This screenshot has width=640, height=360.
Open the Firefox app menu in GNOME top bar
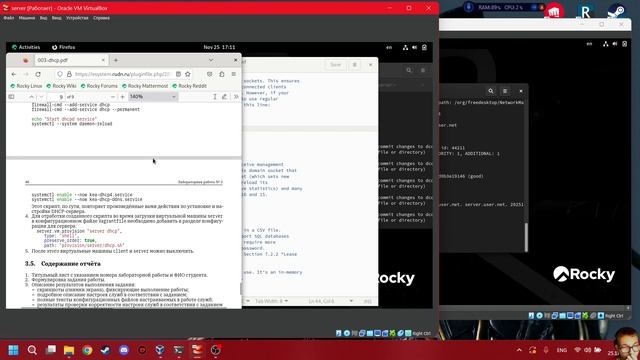click(x=64, y=47)
